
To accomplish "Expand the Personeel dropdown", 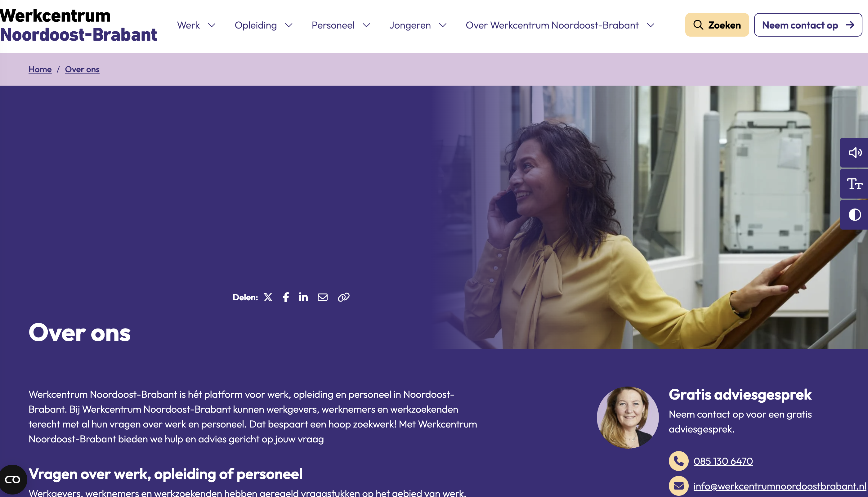I will [341, 25].
